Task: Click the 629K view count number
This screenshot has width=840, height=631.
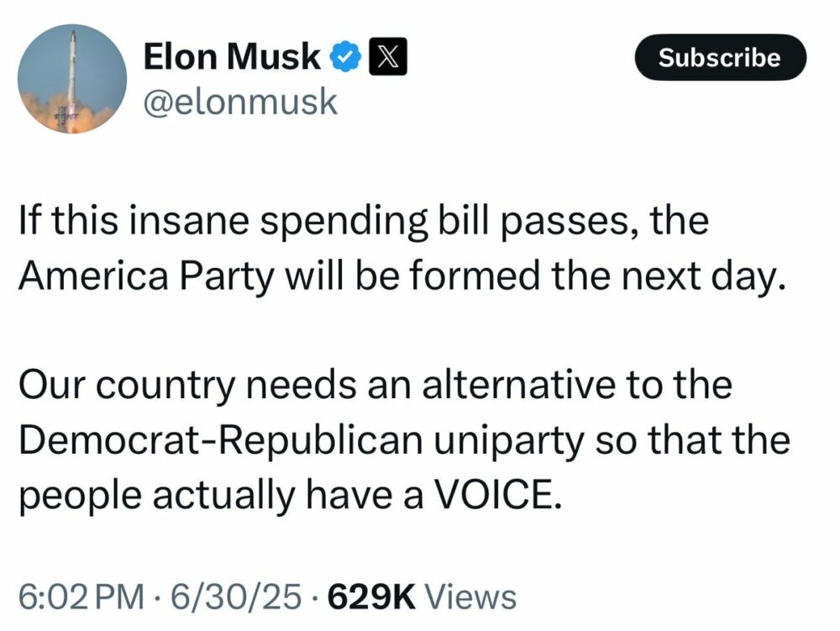Action: 371,597
